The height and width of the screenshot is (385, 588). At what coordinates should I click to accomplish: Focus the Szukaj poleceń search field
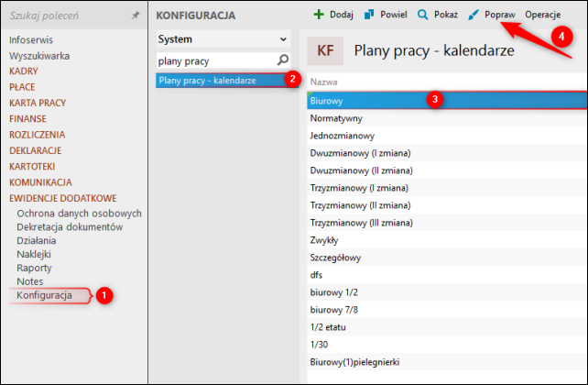pyautogui.click(x=68, y=16)
